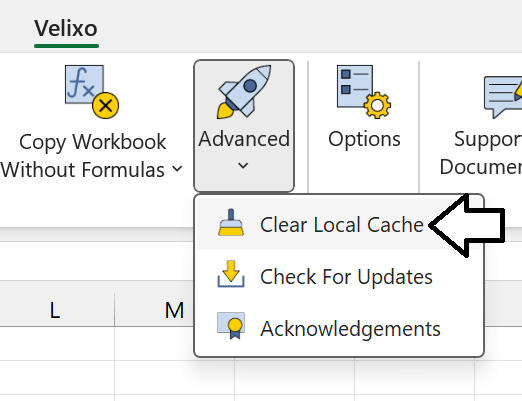Click the first empty cell under column L
This screenshot has width=522, height=401.
coord(57,344)
